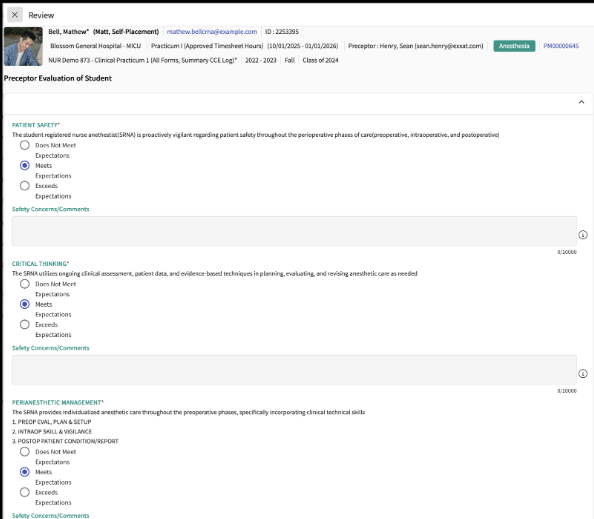Open the mathew.bellcma@example.com email link
The image size is (594, 519).
point(212,32)
